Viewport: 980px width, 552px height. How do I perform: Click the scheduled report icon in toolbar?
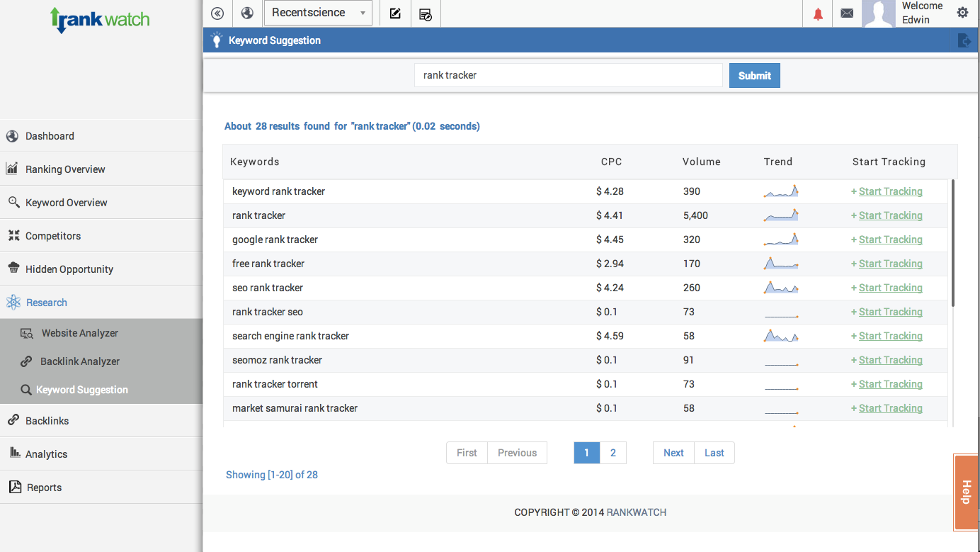[426, 13]
